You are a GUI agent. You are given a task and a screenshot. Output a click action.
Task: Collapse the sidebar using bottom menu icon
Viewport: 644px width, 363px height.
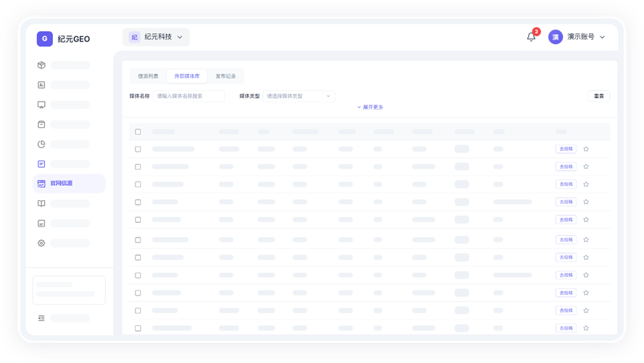pyautogui.click(x=41, y=318)
